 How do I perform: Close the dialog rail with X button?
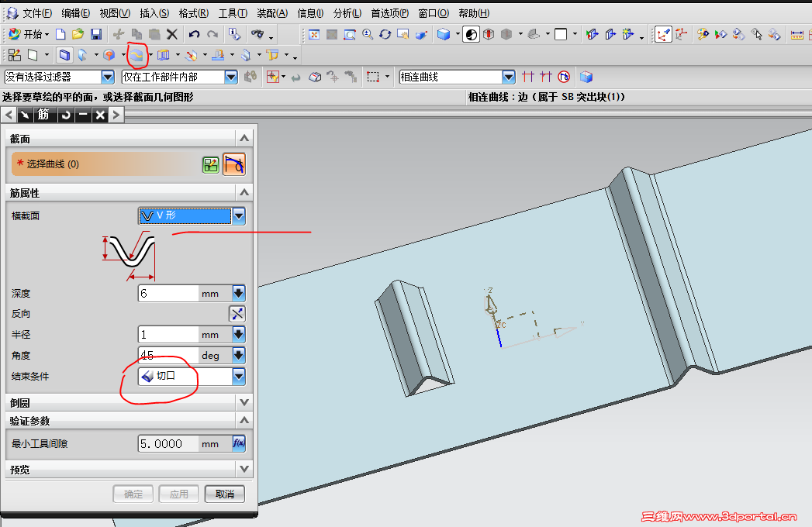point(101,115)
